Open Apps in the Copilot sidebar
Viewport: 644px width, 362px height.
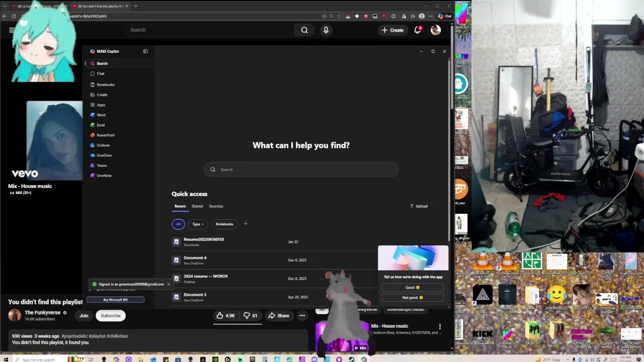118,105
